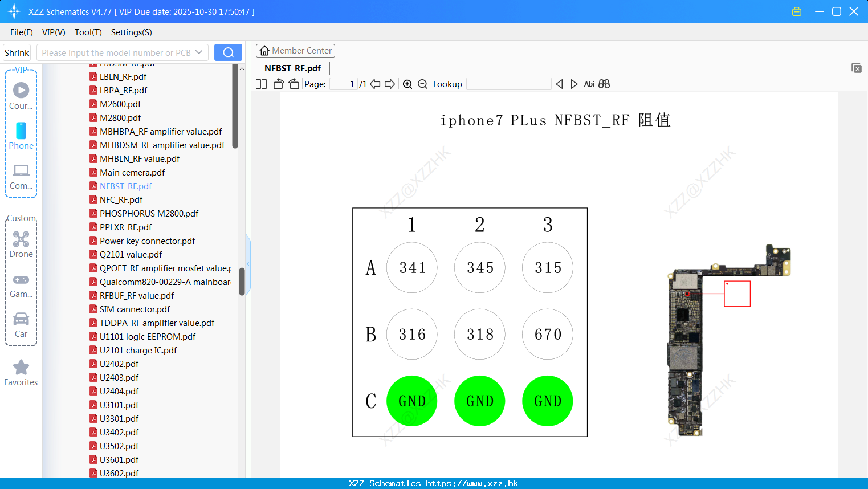Open M2600.pdf in the file list
This screenshot has width=868, height=489.
click(120, 104)
